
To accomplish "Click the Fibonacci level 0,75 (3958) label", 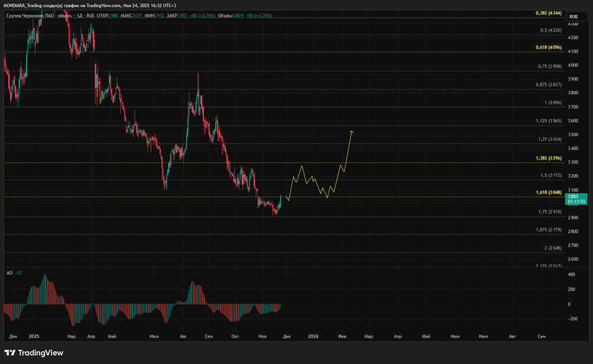I will click(550, 66).
